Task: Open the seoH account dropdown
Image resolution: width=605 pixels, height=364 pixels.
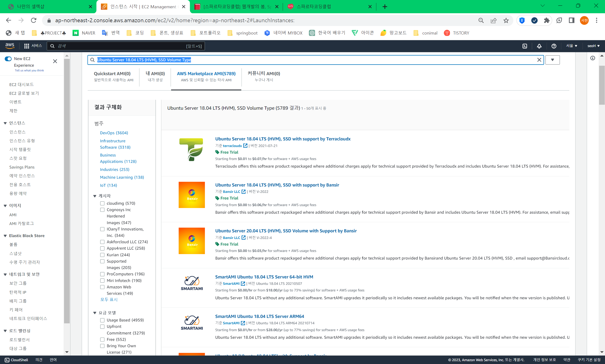Action: [x=593, y=46]
